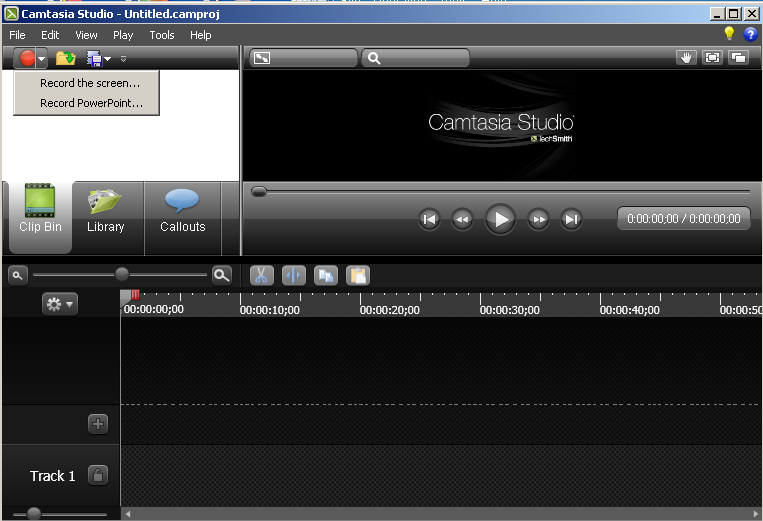Image resolution: width=763 pixels, height=521 pixels.
Task: Choose Record the screen option
Action: [90, 83]
